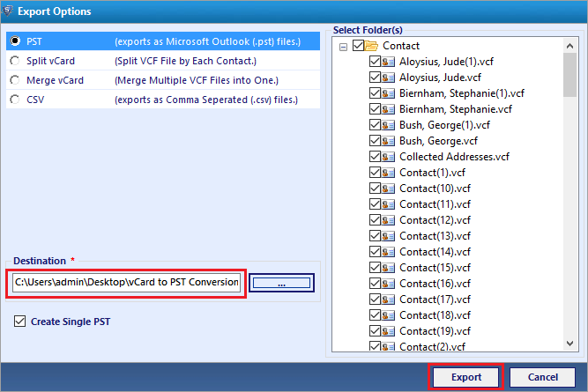This screenshot has height=392, width=588.
Task: Pick the CSV export radio option
Action: click(15, 100)
